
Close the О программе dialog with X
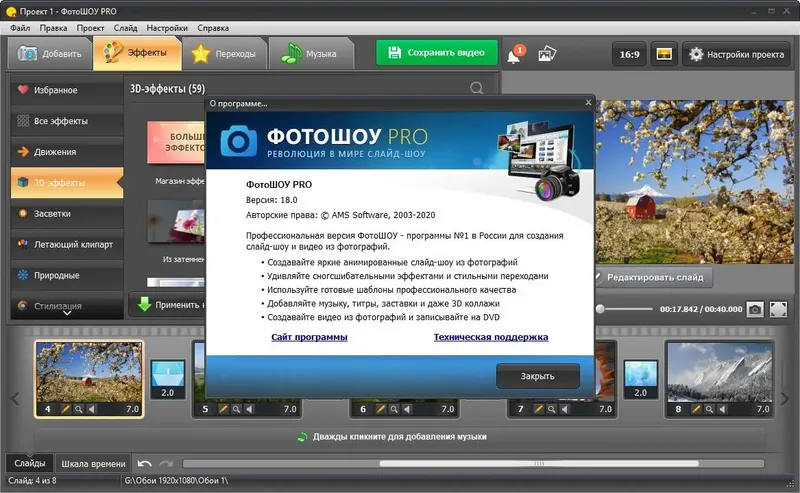point(588,103)
